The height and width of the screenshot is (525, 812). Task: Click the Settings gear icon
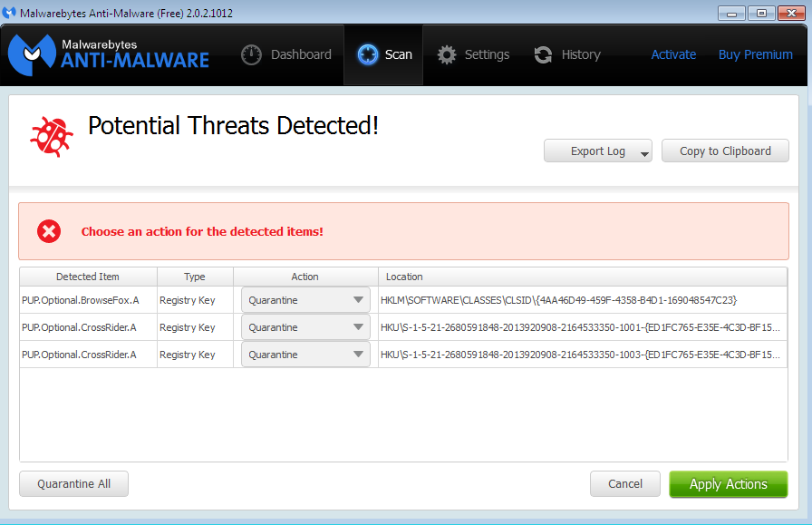coord(447,54)
